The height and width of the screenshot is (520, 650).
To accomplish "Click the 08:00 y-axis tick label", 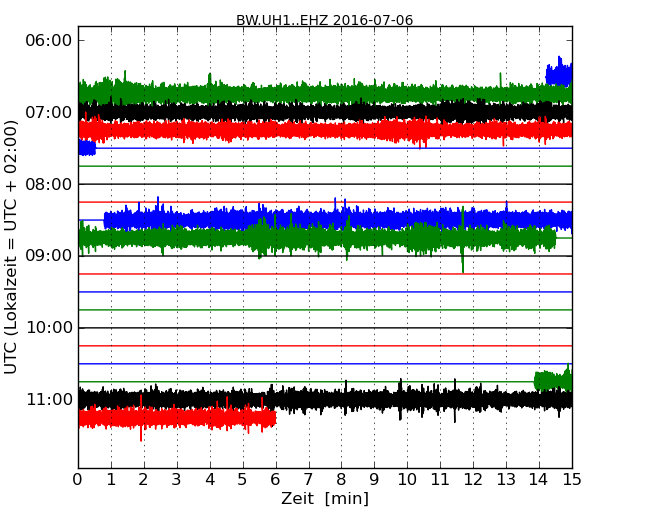I will pyautogui.click(x=47, y=184).
